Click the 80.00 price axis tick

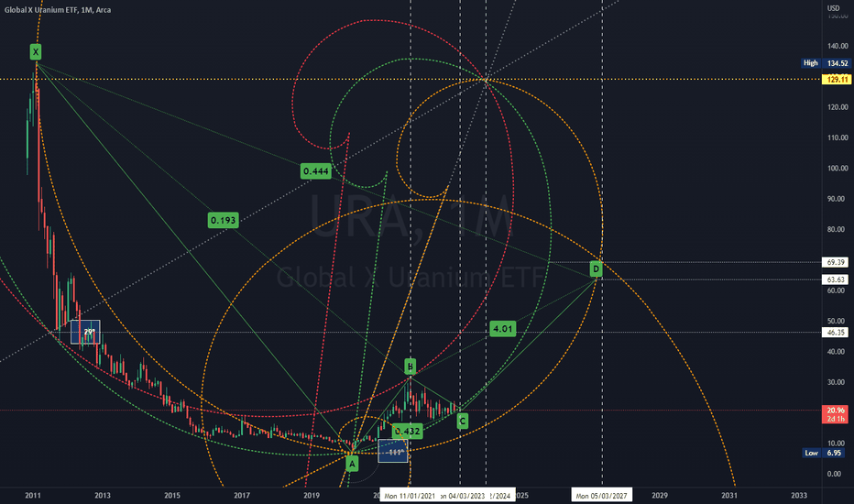838,229
